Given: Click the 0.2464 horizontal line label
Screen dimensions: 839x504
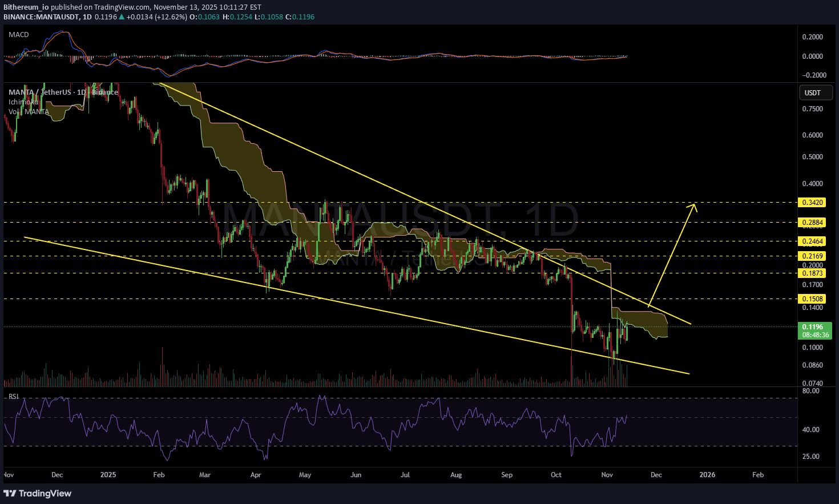Looking at the screenshot, I should pyautogui.click(x=812, y=241).
